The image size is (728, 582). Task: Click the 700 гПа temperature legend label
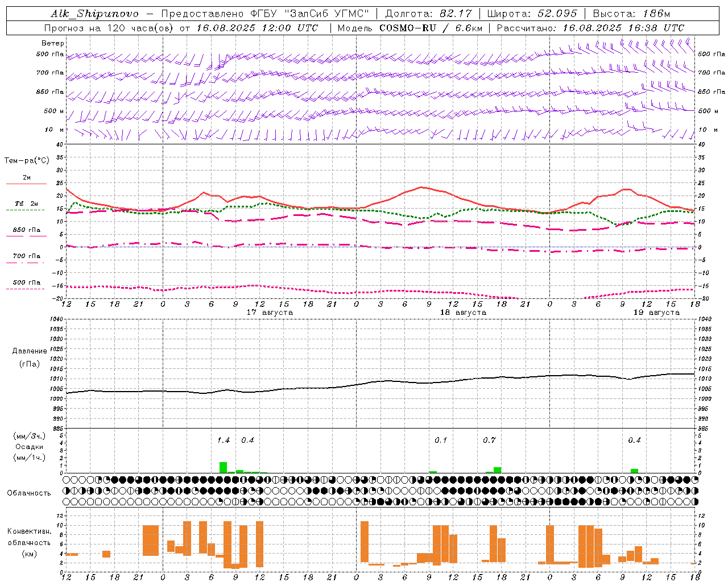(x=27, y=256)
